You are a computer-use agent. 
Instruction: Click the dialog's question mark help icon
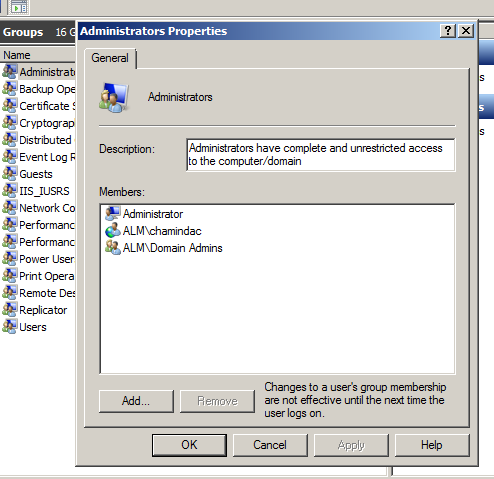tap(448, 31)
